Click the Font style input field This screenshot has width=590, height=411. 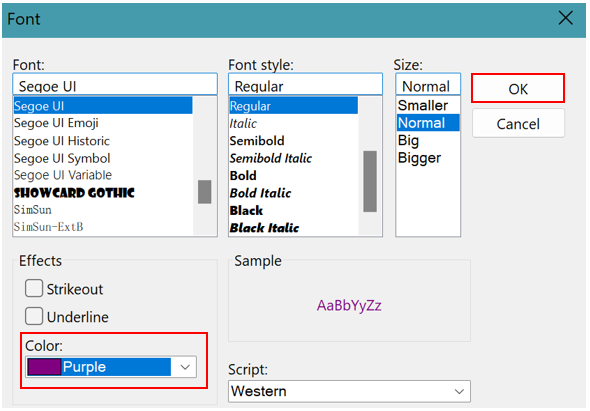[x=305, y=84]
